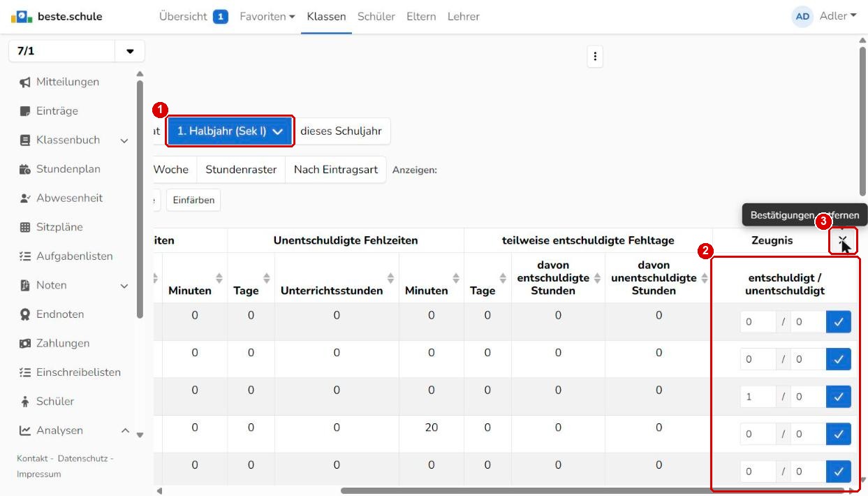Click the Endnoten award icon
Image resolution: width=868 pixels, height=496 pixels.
tap(25, 314)
